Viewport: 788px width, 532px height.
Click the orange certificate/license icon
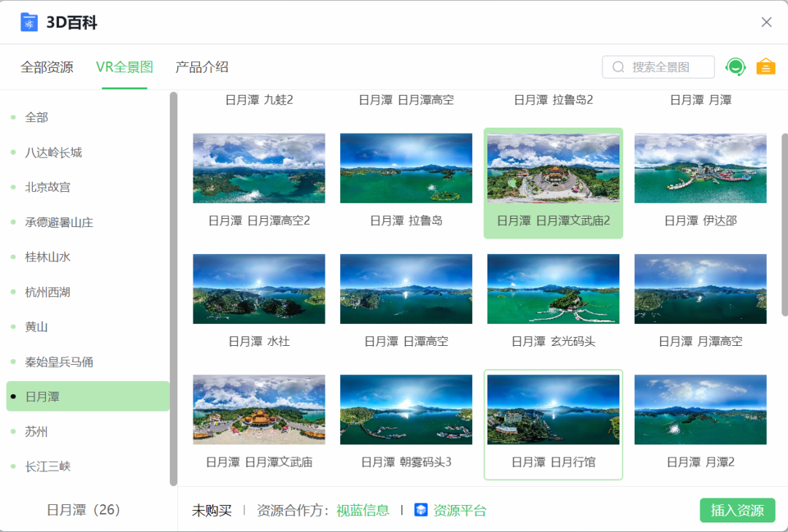tap(765, 66)
